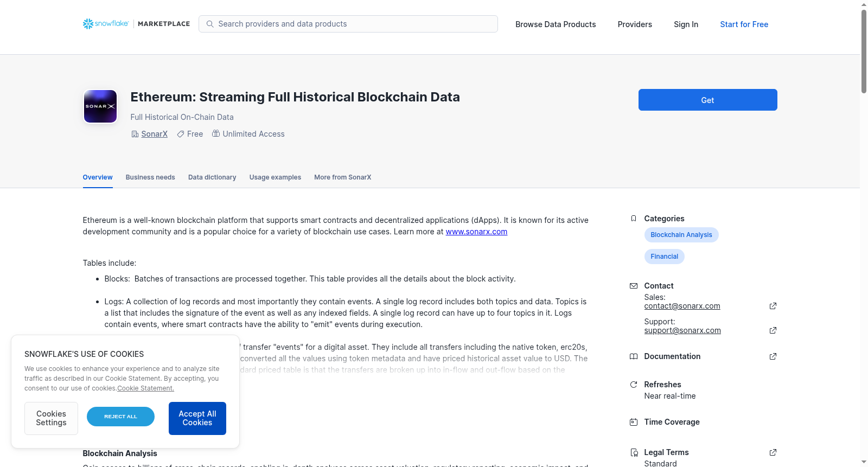
Task: Click the MARKETPLACE header label
Action: 164,24
